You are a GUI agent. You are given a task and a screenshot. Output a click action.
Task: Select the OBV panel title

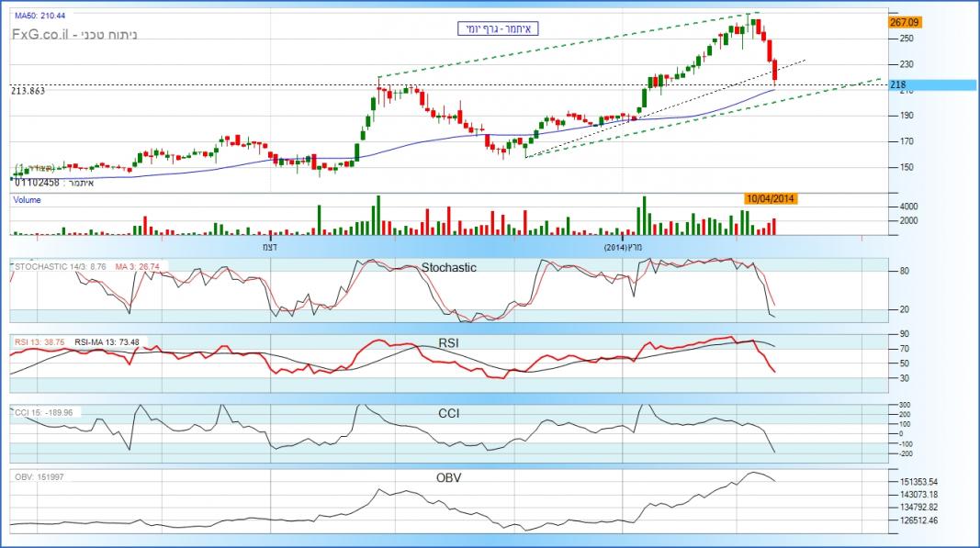point(448,478)
